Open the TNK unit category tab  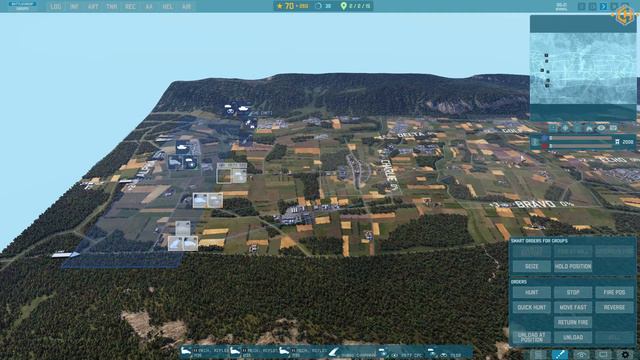pos(111,7)
